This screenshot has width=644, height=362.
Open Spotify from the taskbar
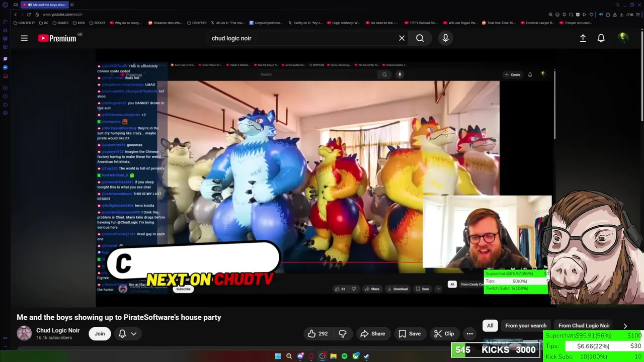pos(344,356)
